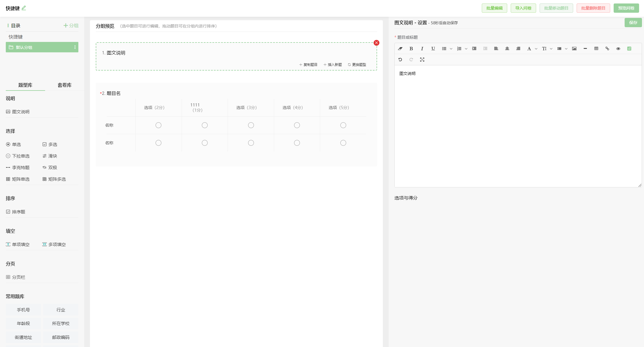The image size is (644, 347).
Task: Select 选项(3分) radio in first 名称 row
Action: click(x=251, y=125)
